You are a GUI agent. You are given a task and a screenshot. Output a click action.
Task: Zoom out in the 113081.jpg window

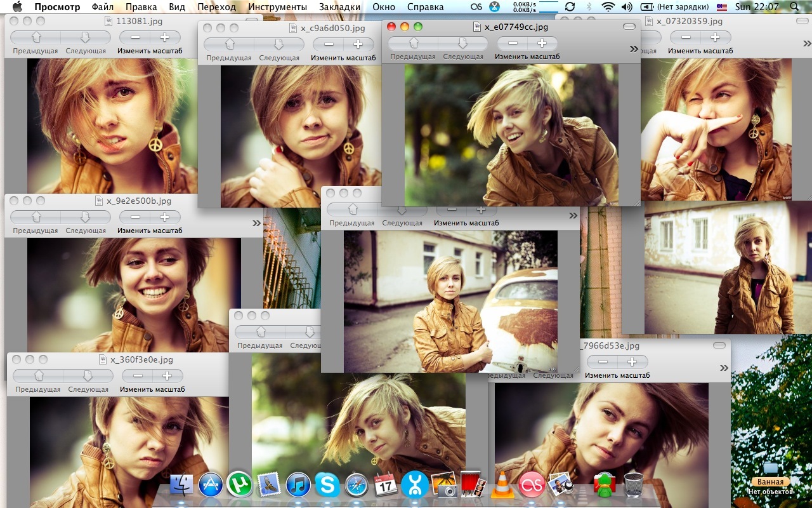[134, 37]
